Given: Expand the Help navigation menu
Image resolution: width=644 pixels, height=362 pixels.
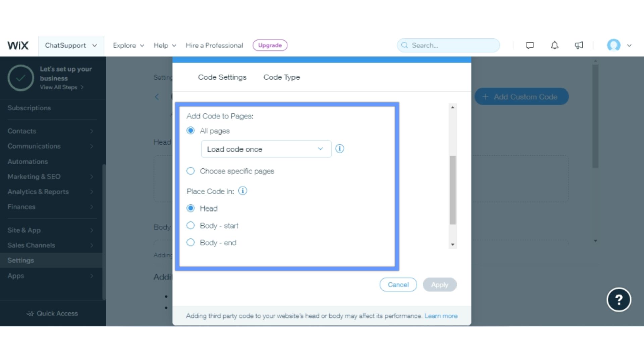Looking at the screenshot, I should 165,45.
